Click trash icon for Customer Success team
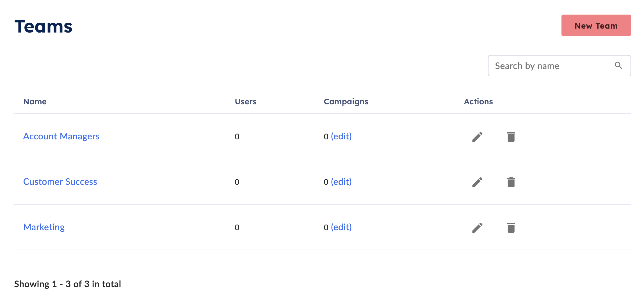644x304 pixels. (511, 182)
